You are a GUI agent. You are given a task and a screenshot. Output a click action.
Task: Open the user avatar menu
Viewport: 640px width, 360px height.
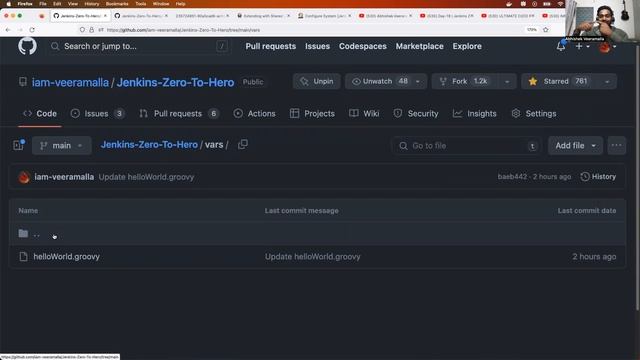click(607, 47)
